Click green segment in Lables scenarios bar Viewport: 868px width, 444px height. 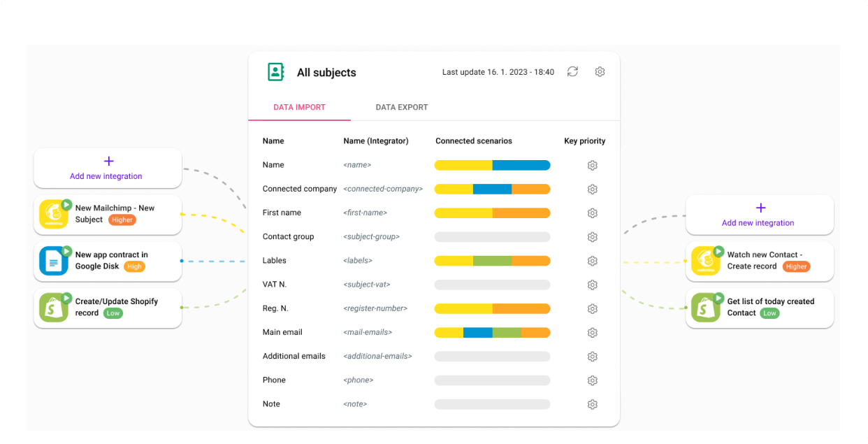coord(492,261)
